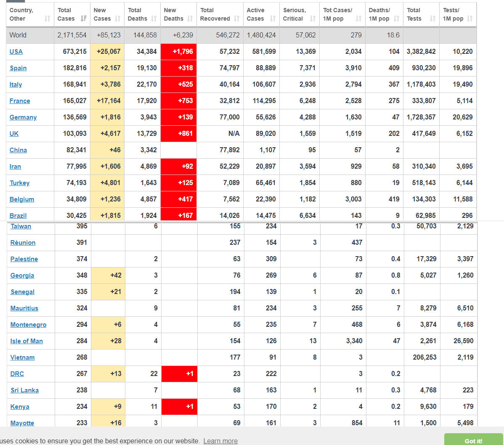This screenshot has width=504, height=445.
Task: Select USA new deaths red cell
Action: click(178, 52)
